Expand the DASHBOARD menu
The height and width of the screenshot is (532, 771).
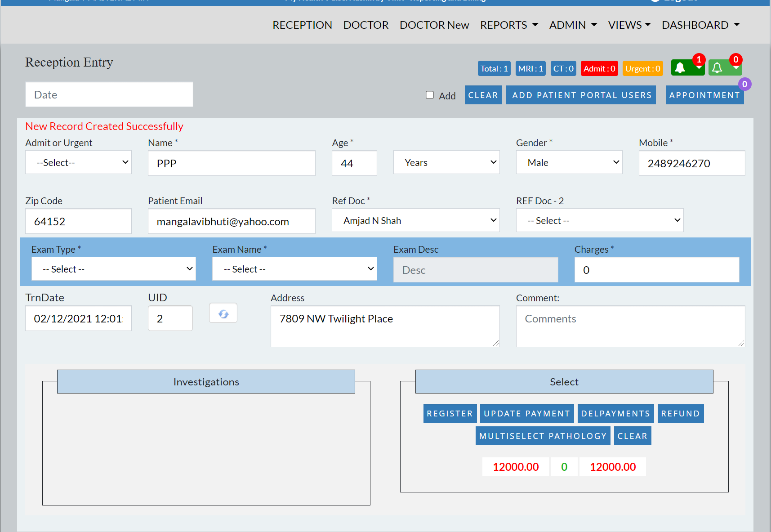[x=701, y=25]
